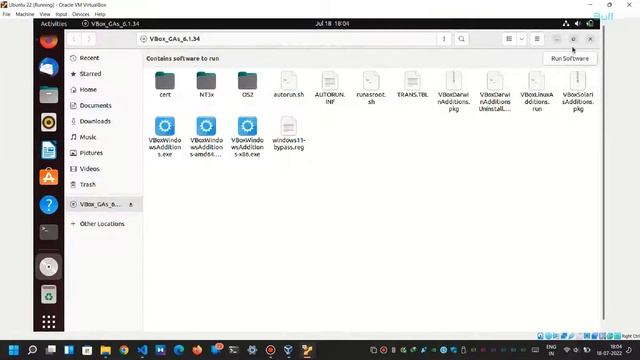Show Applications grid in dock

49,322
